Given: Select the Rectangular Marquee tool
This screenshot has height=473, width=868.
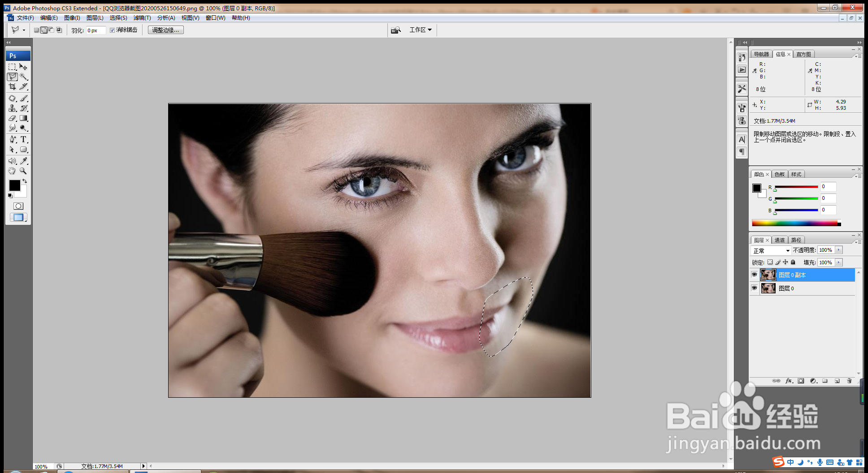Looking at the screenshot, I should (x=13, y=67).
